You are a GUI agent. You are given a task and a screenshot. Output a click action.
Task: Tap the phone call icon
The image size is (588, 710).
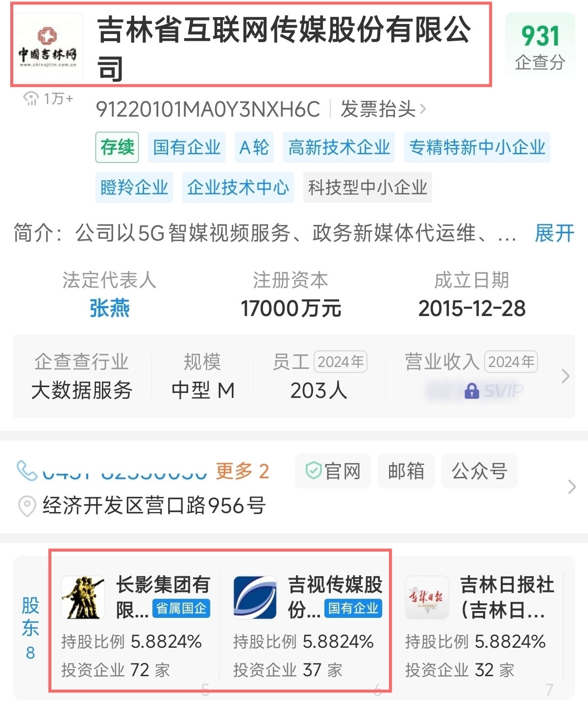(27, 471)
